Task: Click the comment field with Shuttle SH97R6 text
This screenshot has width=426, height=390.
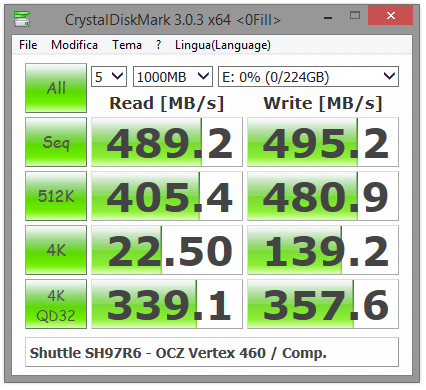Action: tap(212, 353)
